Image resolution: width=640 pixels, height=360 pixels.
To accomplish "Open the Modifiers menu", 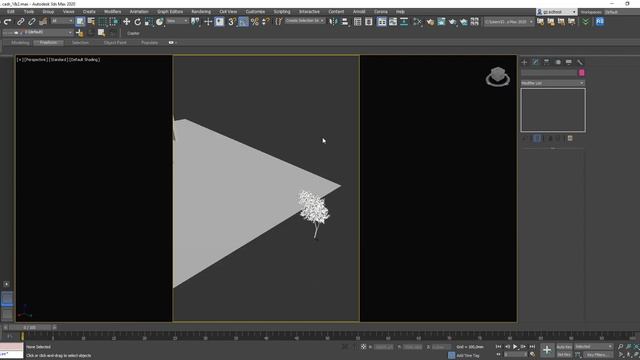I will [112, 12].
